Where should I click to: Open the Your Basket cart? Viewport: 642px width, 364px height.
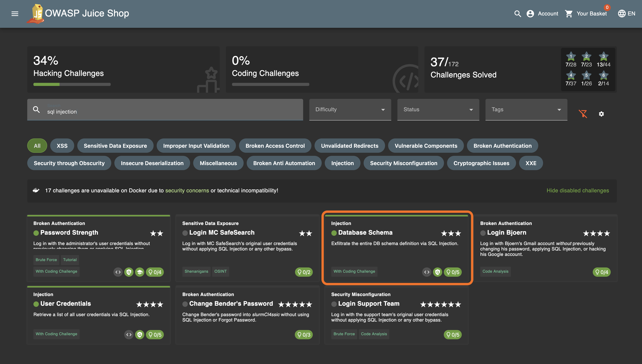coord(586,14)
